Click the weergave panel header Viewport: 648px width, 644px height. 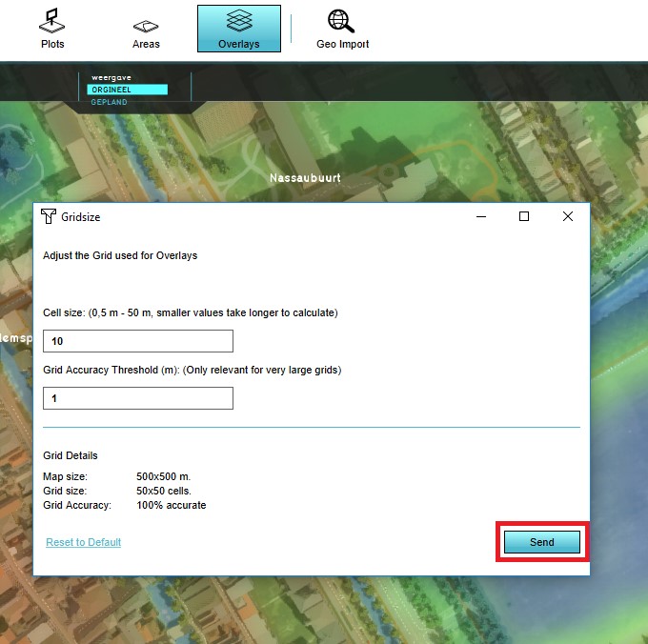click(x=110, y=77)
